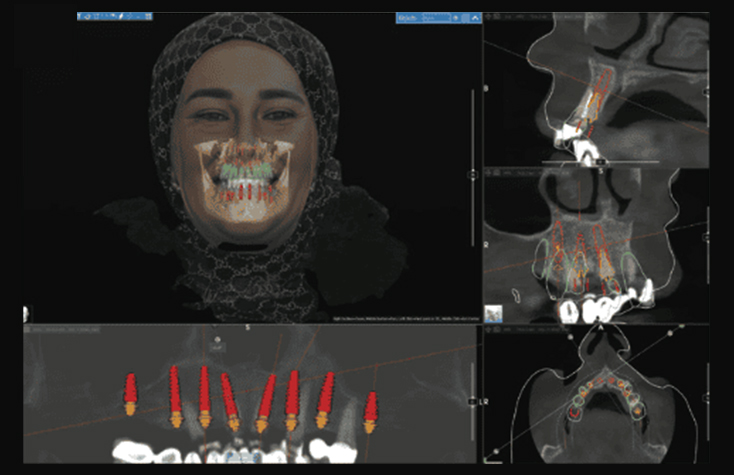Click the panoramic view header icon at top left

point(27,329)
